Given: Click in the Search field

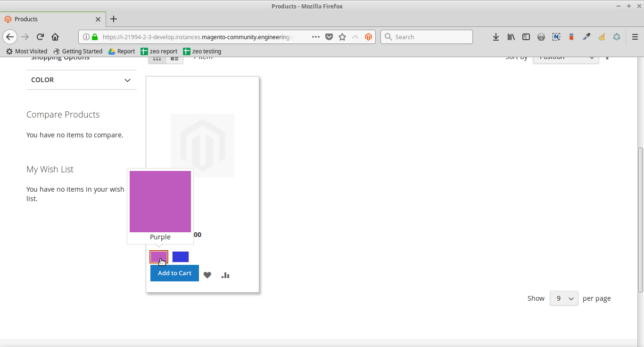Looking at the screenshot, I should pos(427,36).
